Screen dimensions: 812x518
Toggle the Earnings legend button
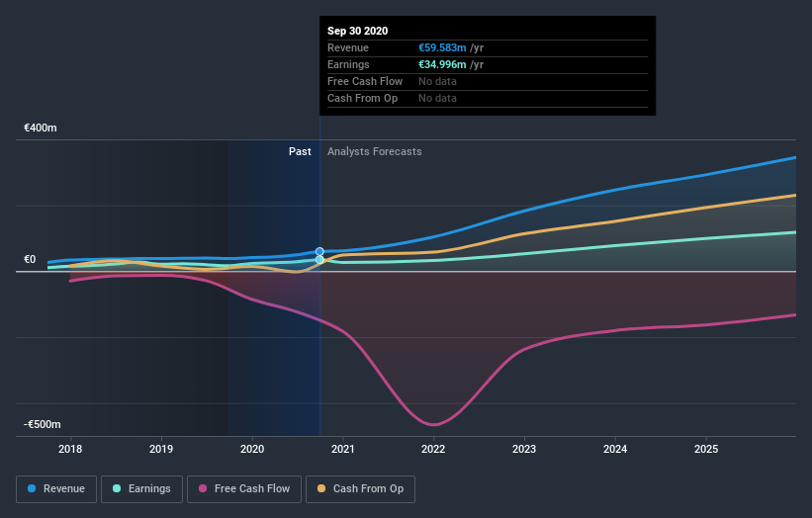[x=141, y=489]
